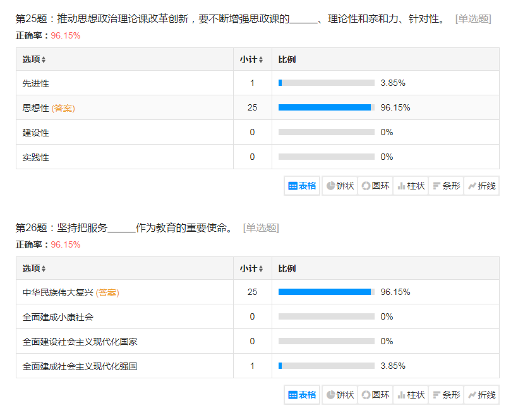Display question 26 as line chart

pyautogui.click(x=481, y=395)
